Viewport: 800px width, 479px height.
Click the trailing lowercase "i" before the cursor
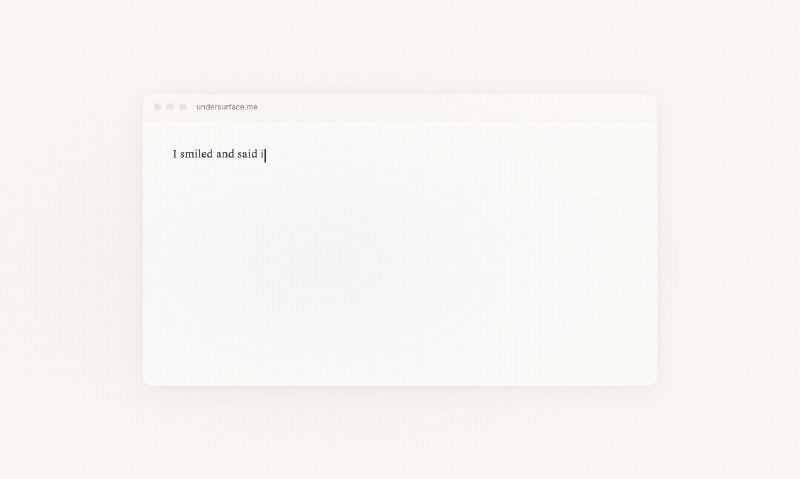pos(262,154)
